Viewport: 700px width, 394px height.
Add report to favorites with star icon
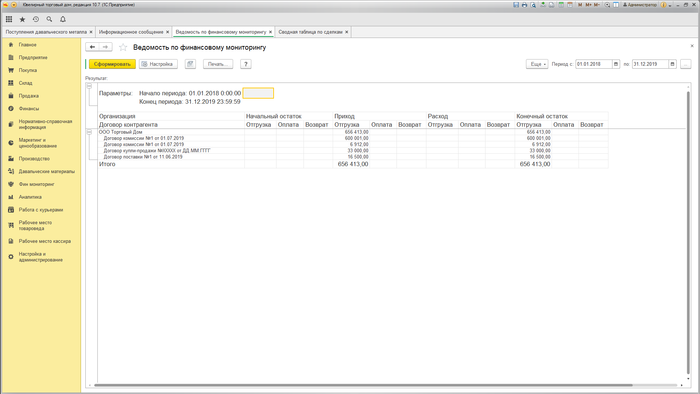(x=123, y=47)
